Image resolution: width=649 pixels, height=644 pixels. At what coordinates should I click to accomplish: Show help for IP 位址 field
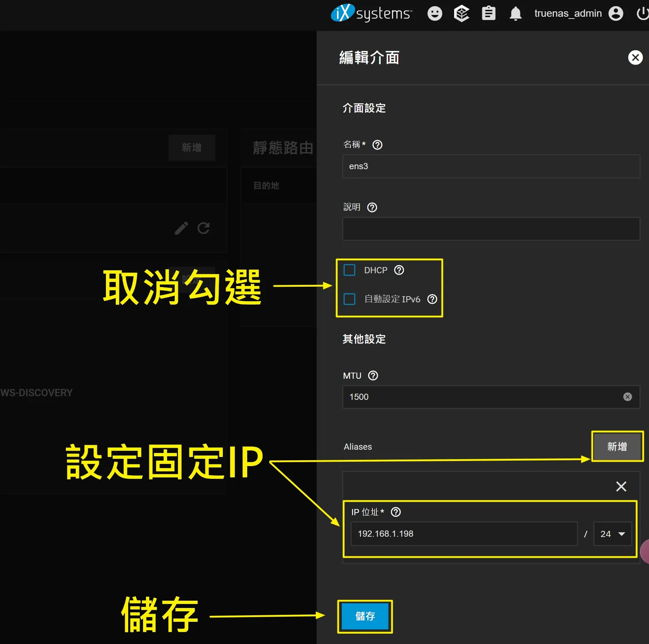pyautogui.click(x=395, y=512)
